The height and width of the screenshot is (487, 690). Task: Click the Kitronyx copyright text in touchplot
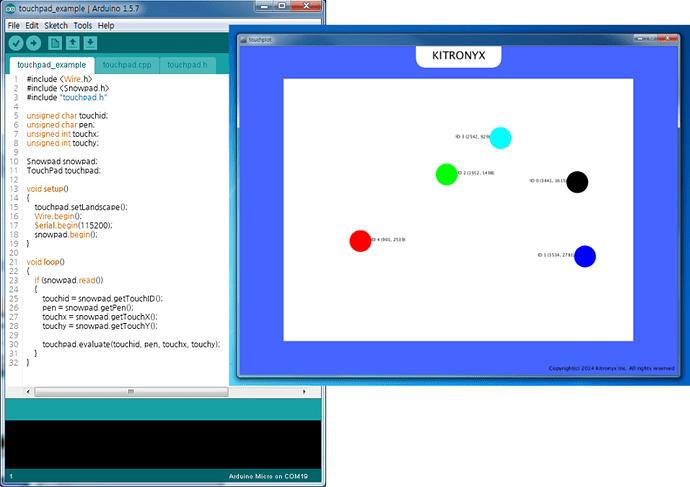pyautogui.click(x=611, y=368)
